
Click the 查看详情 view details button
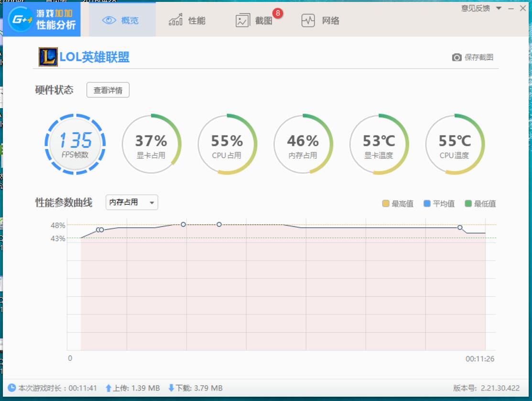[x=108, y=90]
